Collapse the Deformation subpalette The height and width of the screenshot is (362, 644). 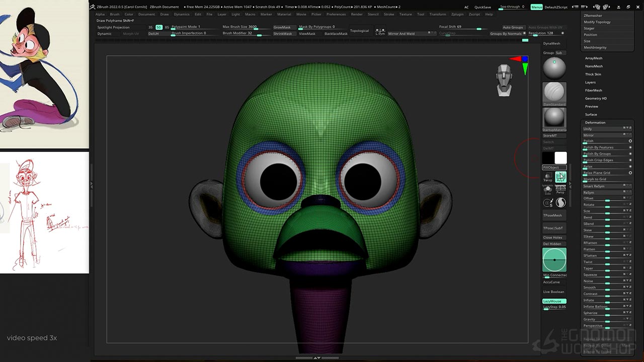coord(595,123)
